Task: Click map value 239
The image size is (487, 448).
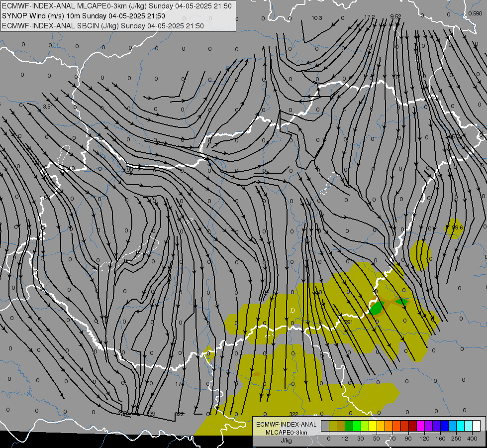Action: 151,414
